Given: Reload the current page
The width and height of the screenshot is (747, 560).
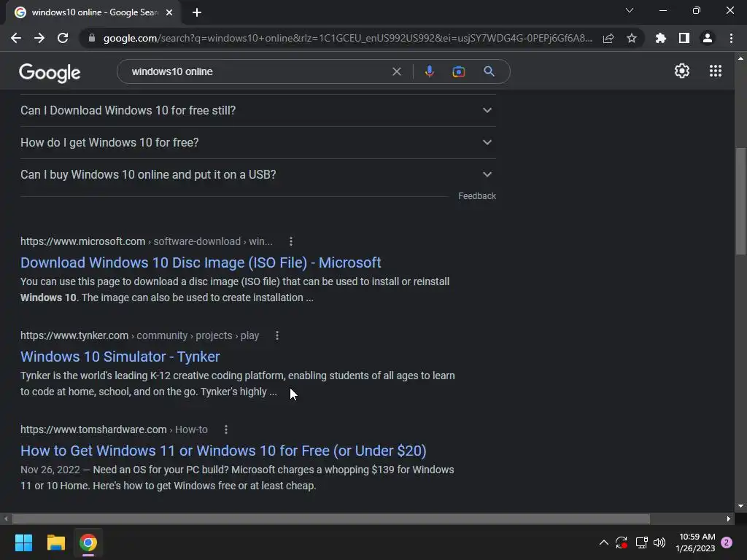Looking at the screenshot, I should 63,38.
